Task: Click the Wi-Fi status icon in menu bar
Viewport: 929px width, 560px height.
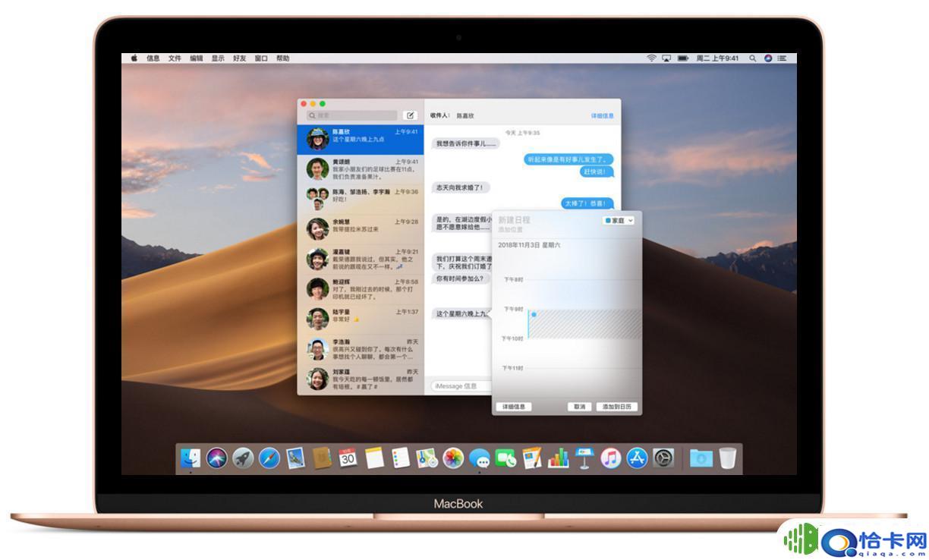Action: [x=651, y=58]
